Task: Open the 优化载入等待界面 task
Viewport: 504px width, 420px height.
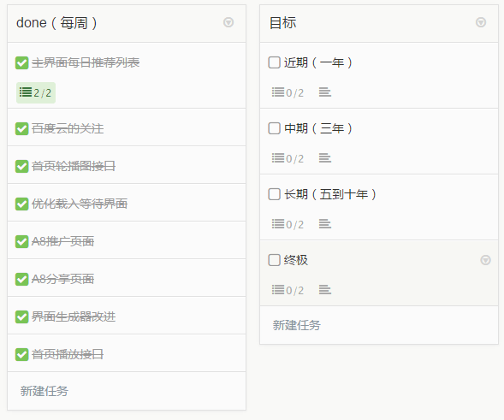Action: click(127, 203)
